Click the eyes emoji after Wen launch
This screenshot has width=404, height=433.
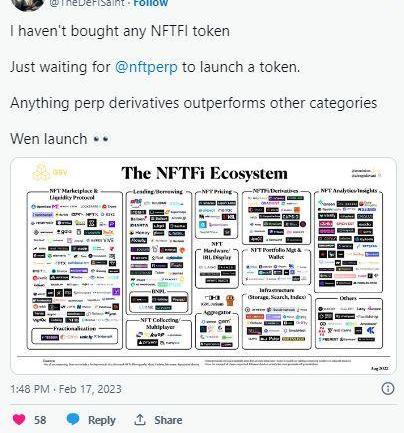[x=101, y=139]
